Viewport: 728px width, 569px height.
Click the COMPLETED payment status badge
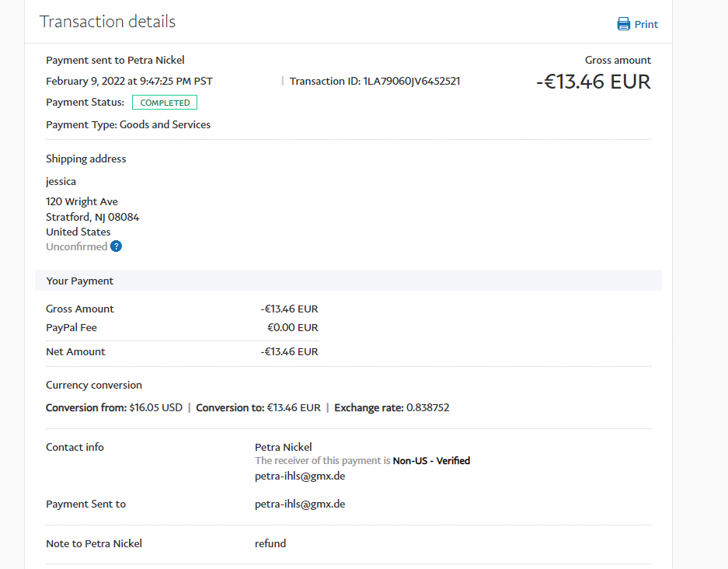[x=165, y=103]
